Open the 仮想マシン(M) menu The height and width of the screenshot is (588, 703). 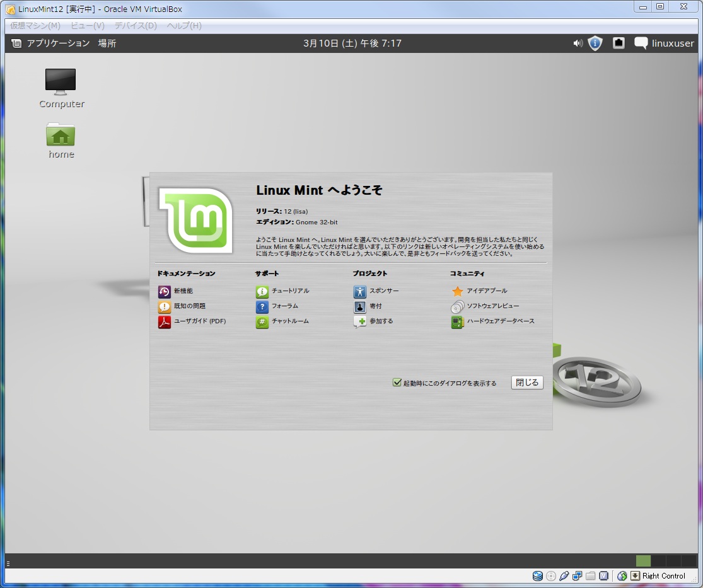point(35,26)
